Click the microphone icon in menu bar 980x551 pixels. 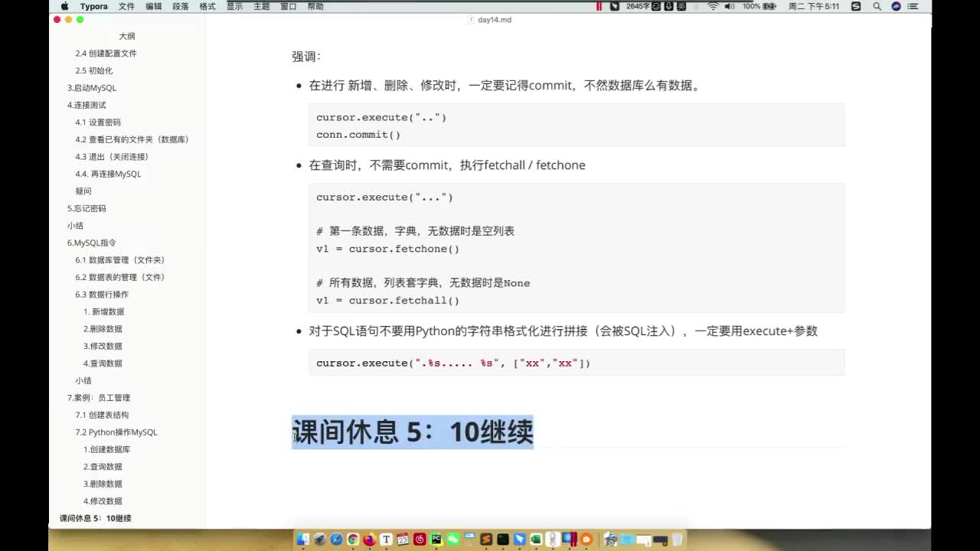[669, 6]
